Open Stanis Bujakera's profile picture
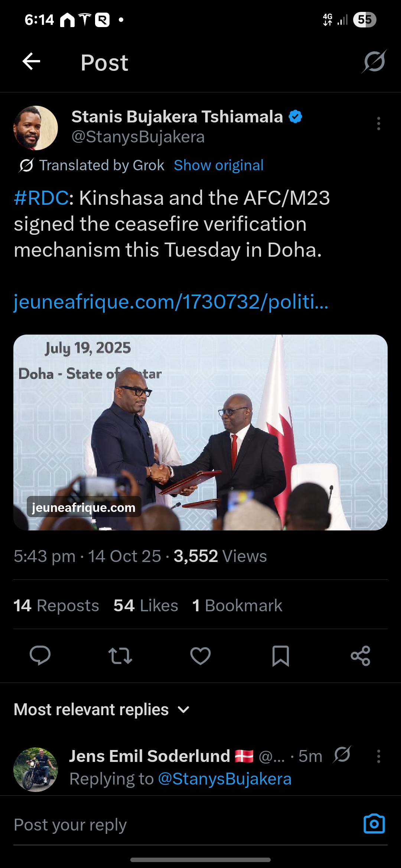Screen dimensions: 401x868 point(36,128)
